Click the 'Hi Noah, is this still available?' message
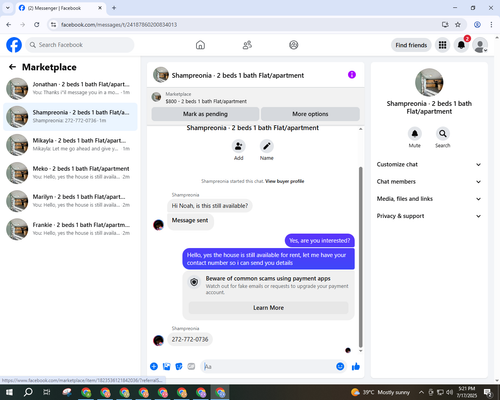Image resolution: width=500 pixels, height=400 pixels. click(210, 206)
